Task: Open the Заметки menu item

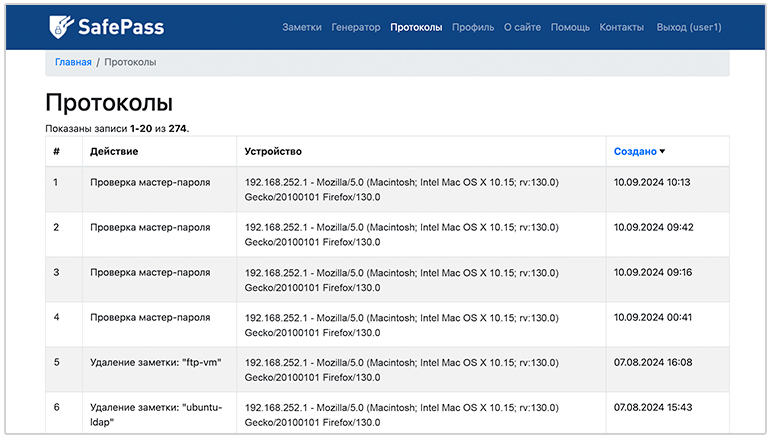Action: pos(302,27)
